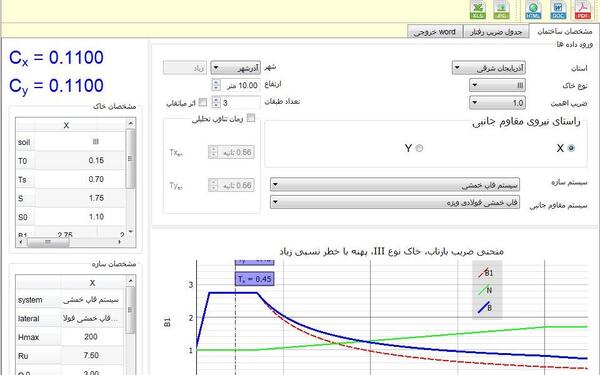Click the راستای نیروی مقاوم جانبی heading

point(526,122)
